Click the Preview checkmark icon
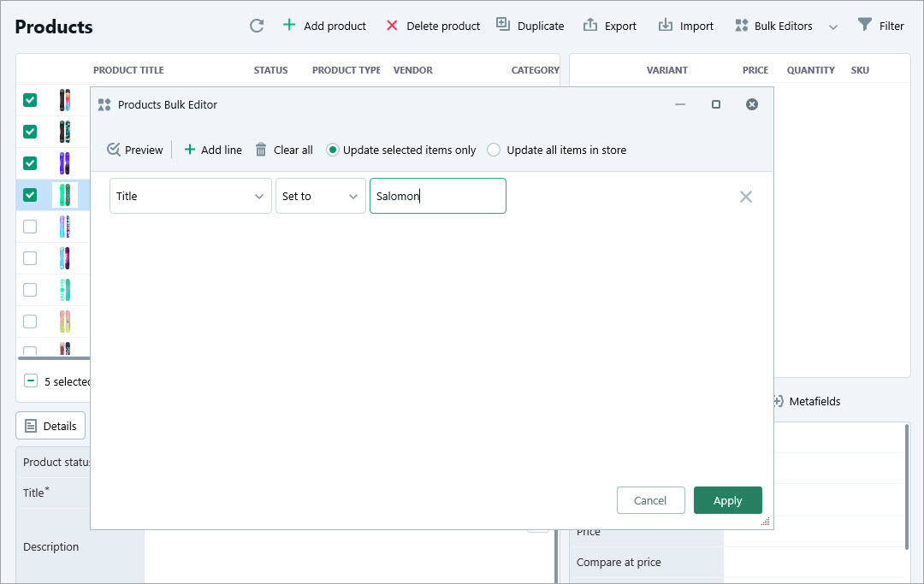 114,150
